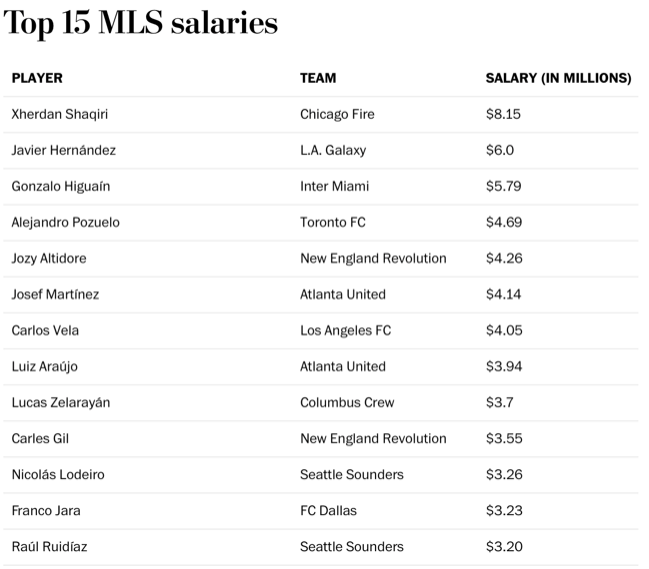Click Gonzalo Higuaín in the player column
Screen dimensions: 649x569
tap(63, 186)
